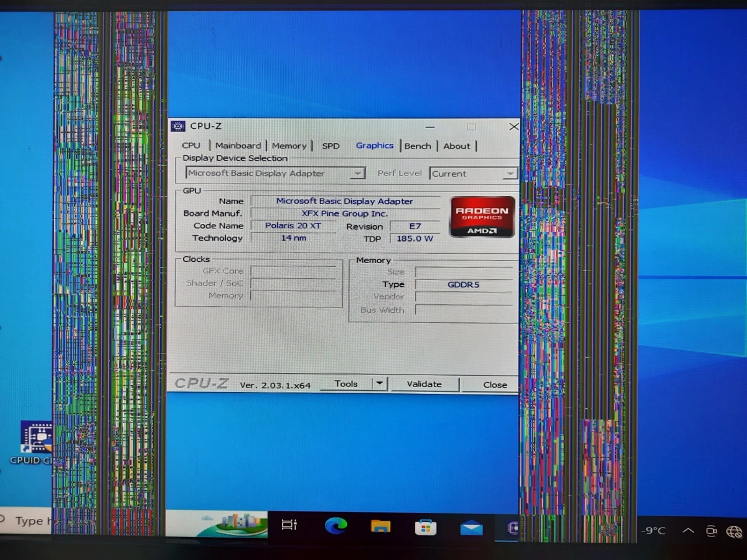The height and width of the screenshot is (560, 747).
Task: Show hidden system tray icons
Action: [688, 531]
